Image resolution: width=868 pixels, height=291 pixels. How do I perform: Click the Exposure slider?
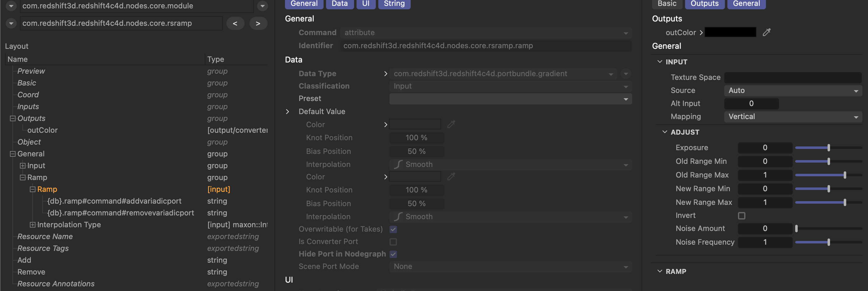click(x=828, y=147)
